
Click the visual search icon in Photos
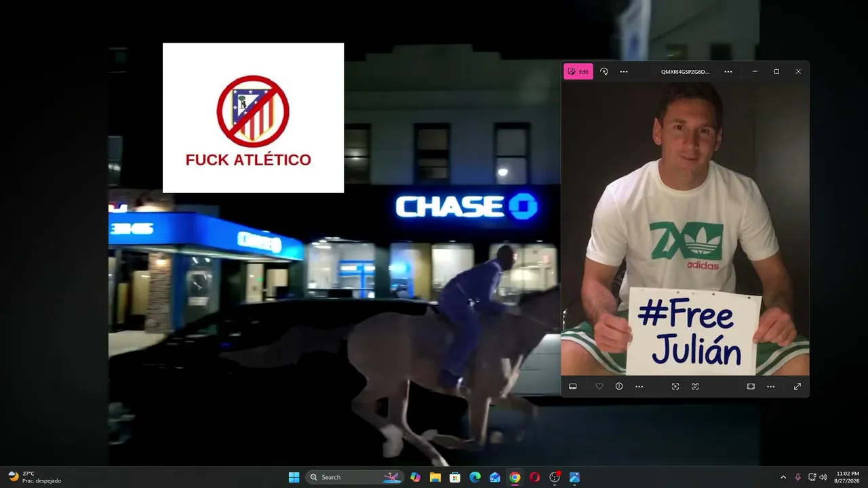(675, 386)
